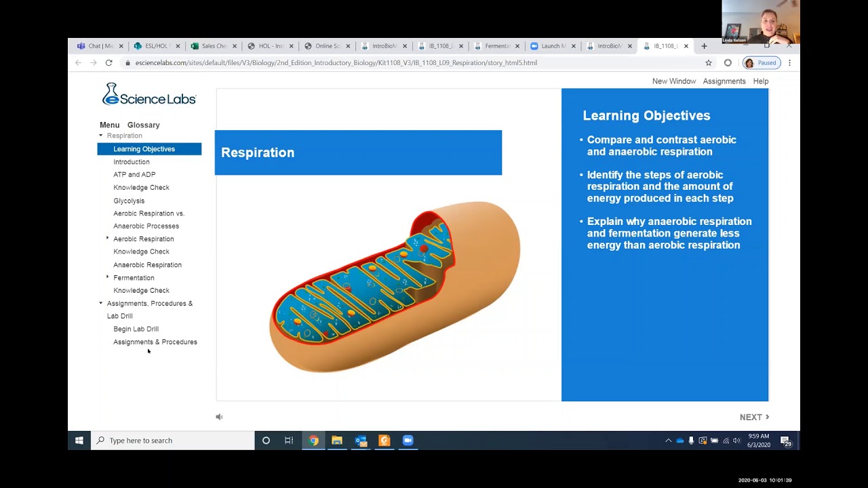Select Introduction in the menu
The image size is (868, 488).
132,162
